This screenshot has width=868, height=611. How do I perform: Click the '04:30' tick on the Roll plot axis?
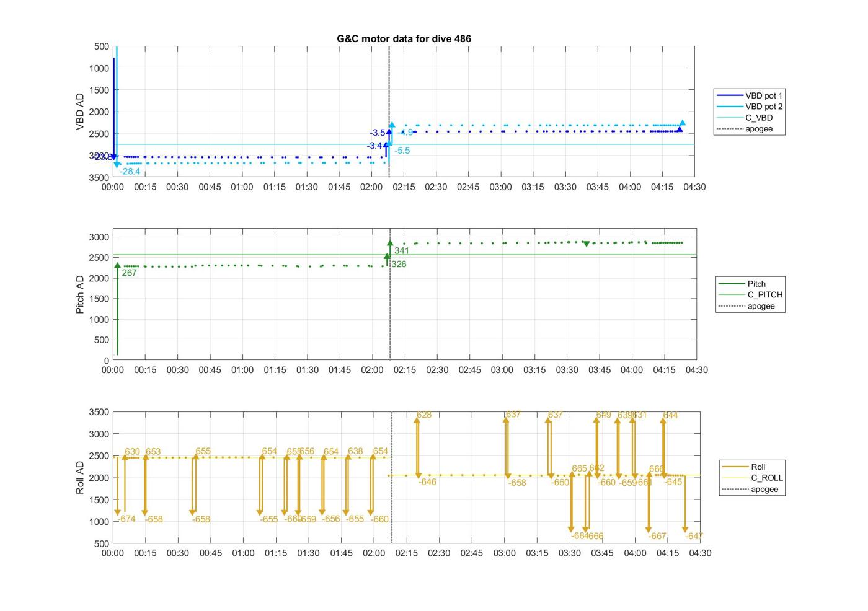[701, 553]
